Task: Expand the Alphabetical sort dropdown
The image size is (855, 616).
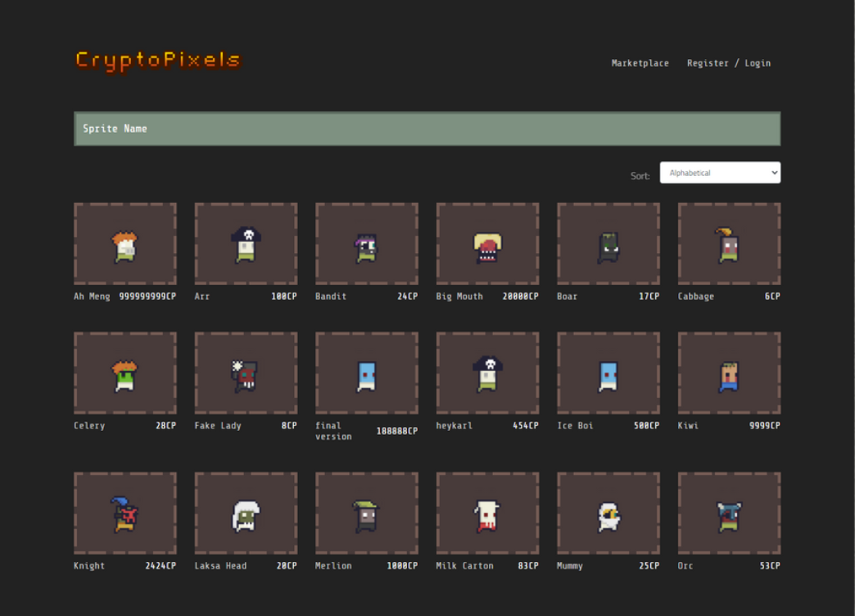Action: pyautogui.click(x=720, y=173)
